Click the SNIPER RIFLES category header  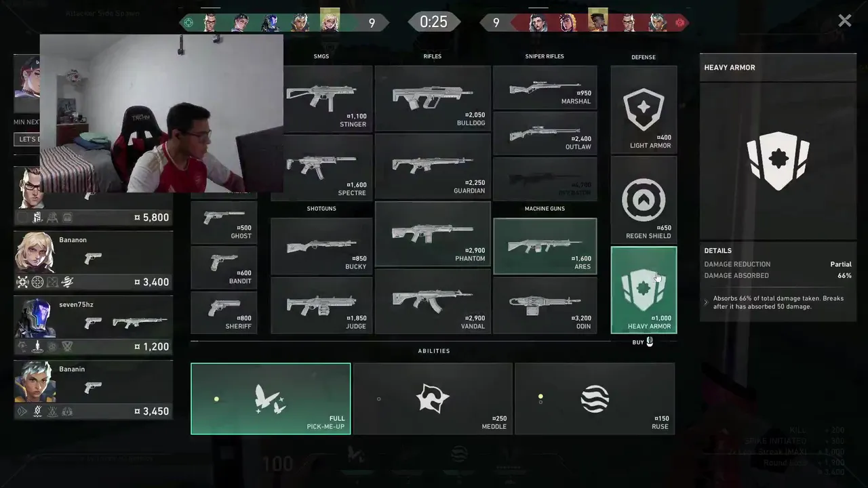(545, 56)
